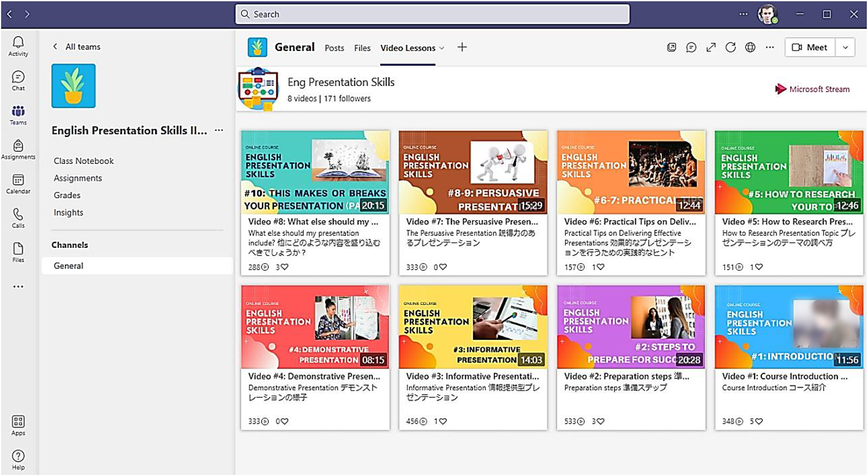Image resolution: width=868 pixels, height=476 pixels.
Task: Switch to the Files tab
Action: (x=362, y=48)
